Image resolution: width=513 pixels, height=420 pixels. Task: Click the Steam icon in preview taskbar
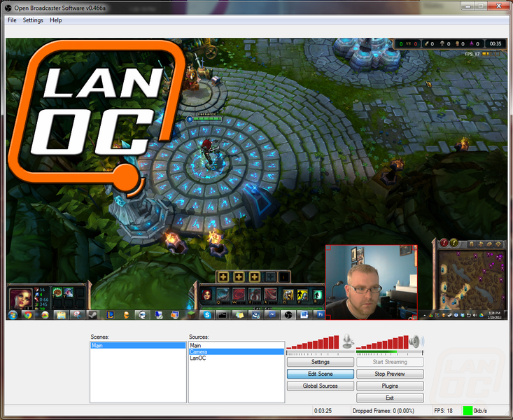tap(93, 315)
